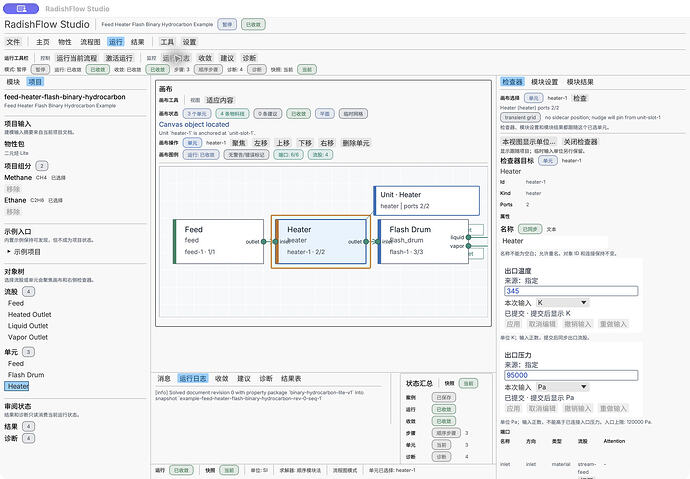Select Liquid Outlet stream in object tree
This screenshot has height=479, width=690.
coord(28,326)
